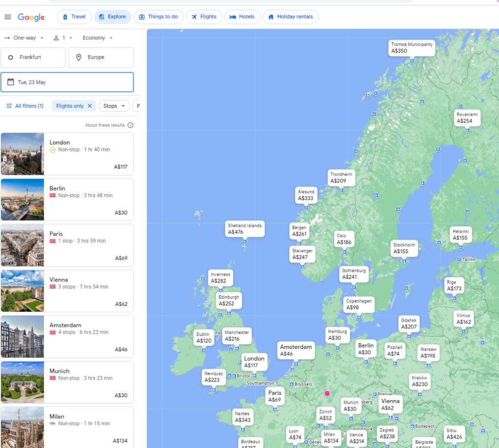The image size is (499, 448).
Task: Click the airport dot below Tromsø Municipality label
Action: click(412, 61)
